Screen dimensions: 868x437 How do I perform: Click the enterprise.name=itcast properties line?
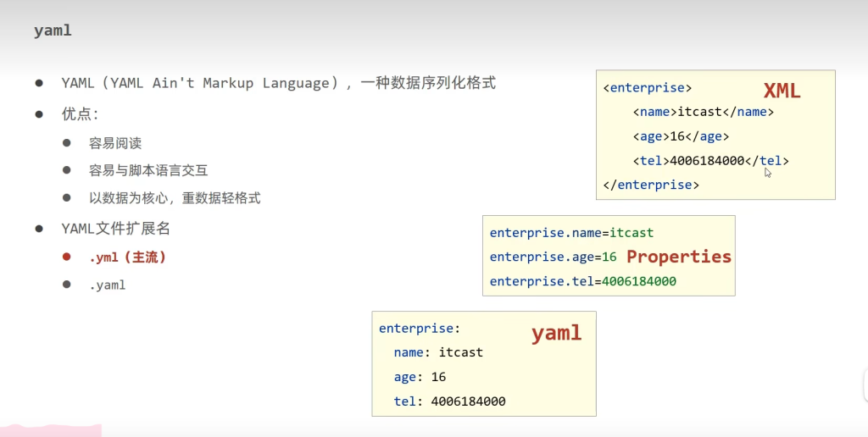[x=571, y=232]
